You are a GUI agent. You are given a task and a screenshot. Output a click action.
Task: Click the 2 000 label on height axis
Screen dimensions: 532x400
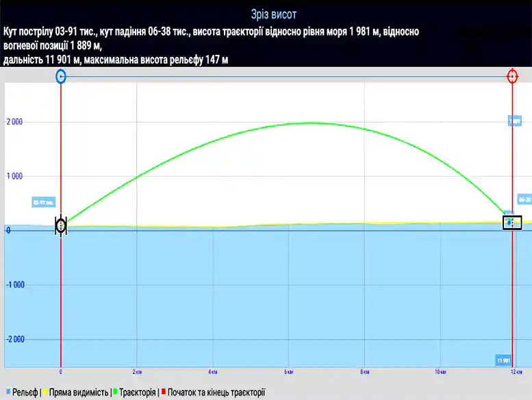(x=15, y=122)
